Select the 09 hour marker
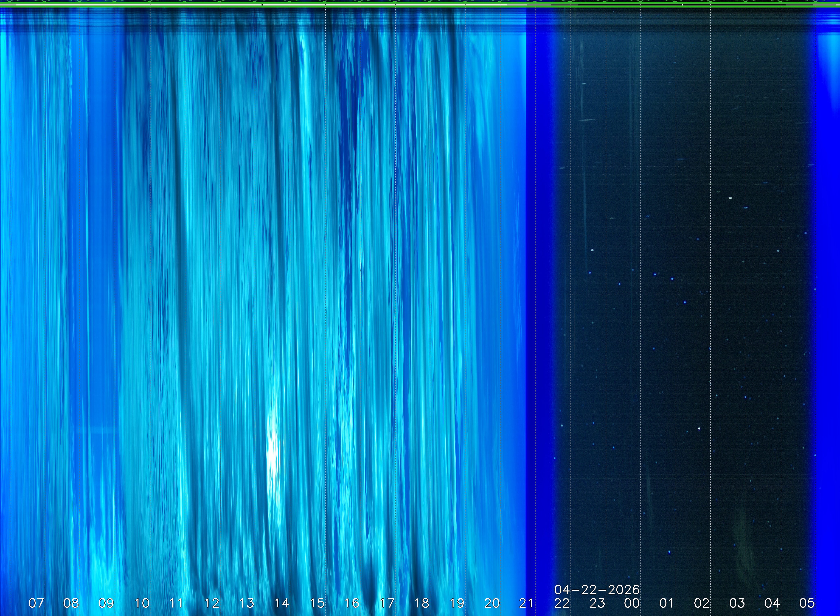Viewport: 840px width, 616px height. point(106,603)
